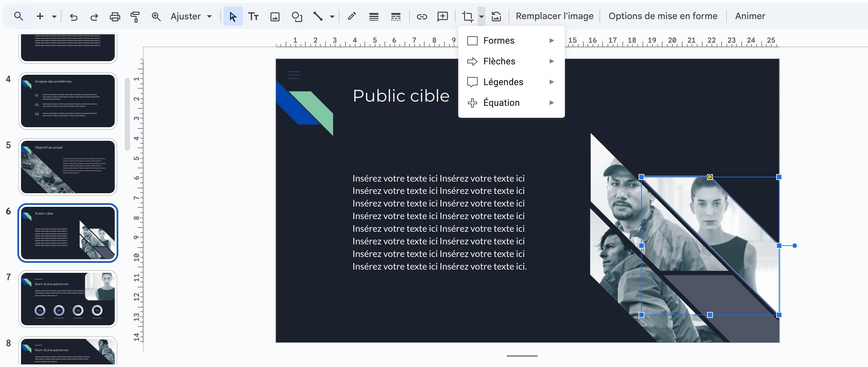868x367 pixels.
Task: Click the print icon
Action: (115, 16)
